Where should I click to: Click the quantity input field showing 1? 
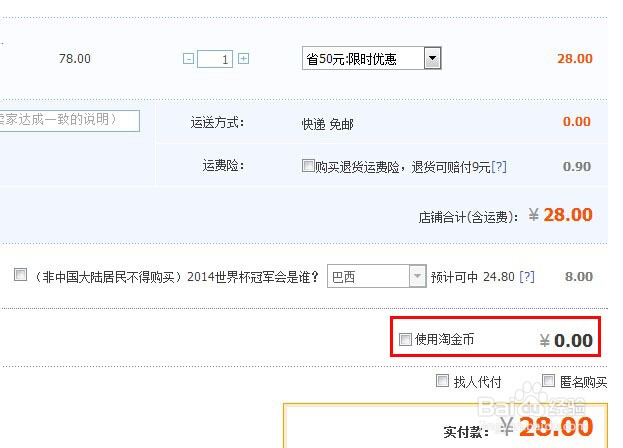click(x=215, y=59)
